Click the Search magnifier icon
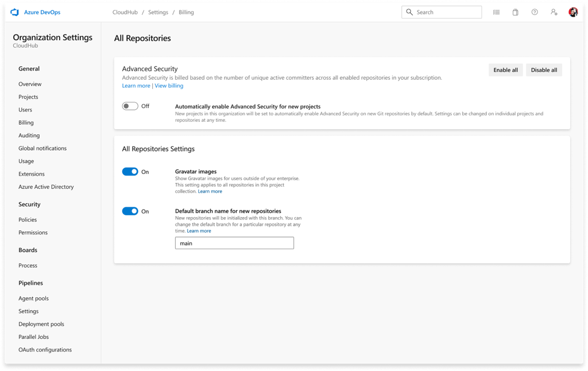This screenshot has width=588, height=371. tap(409, 11)
